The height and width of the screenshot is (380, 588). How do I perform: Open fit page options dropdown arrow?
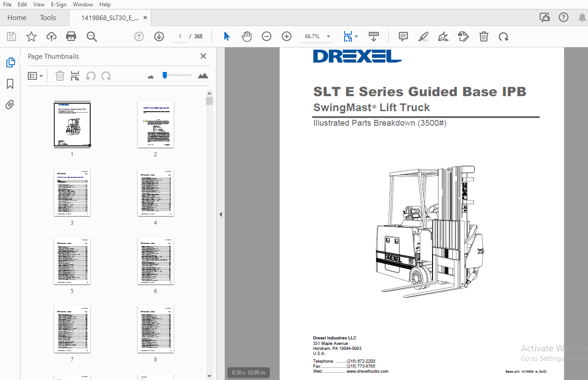pyautogui.click(x=356, y=36)
